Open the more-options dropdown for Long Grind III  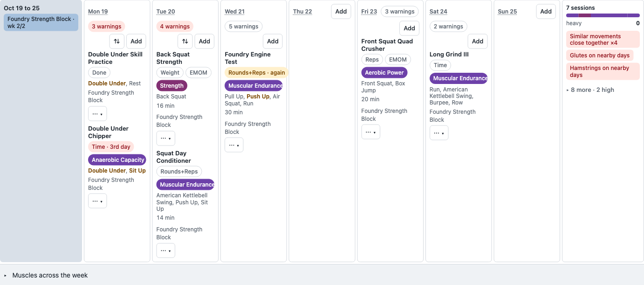(x=439, y=133)
